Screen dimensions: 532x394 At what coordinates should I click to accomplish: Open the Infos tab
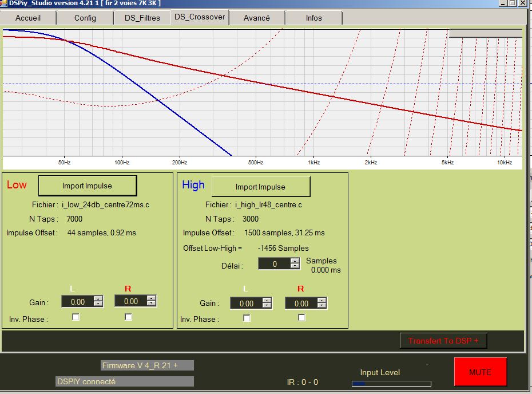[313, 18]
